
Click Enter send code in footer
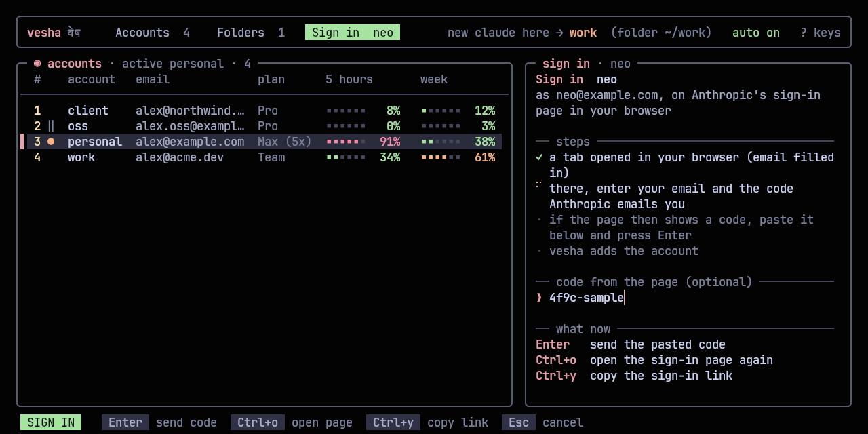point(159,422)
